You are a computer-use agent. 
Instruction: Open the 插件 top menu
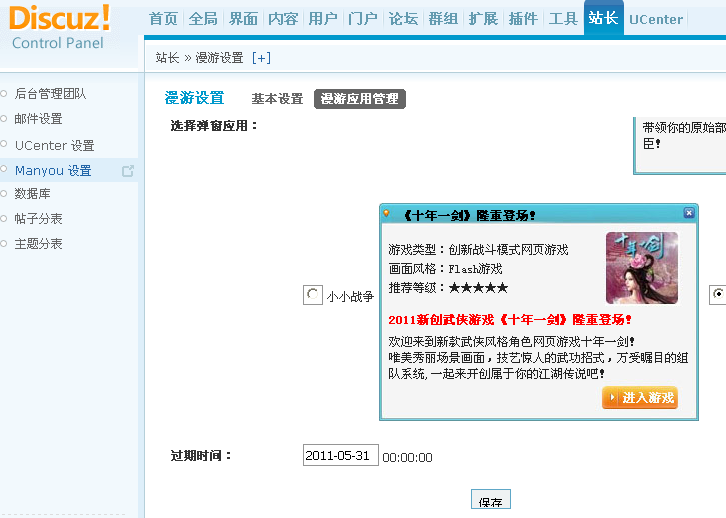click(523, 19)
